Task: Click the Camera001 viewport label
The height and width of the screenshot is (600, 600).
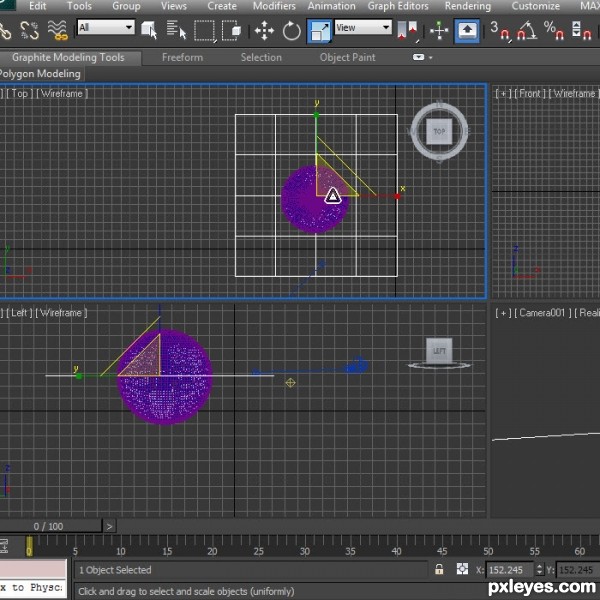Action: pos(542,313)
